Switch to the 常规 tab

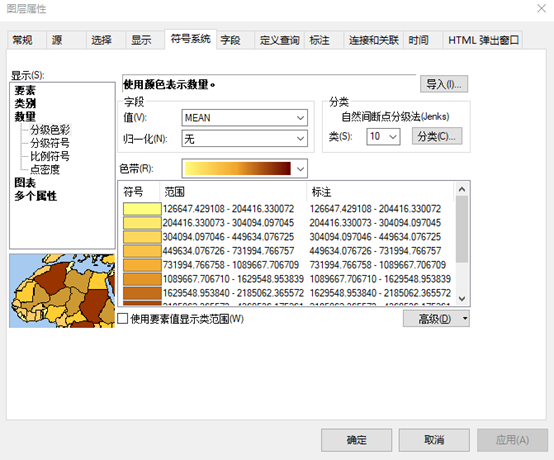tap(26, 40)
